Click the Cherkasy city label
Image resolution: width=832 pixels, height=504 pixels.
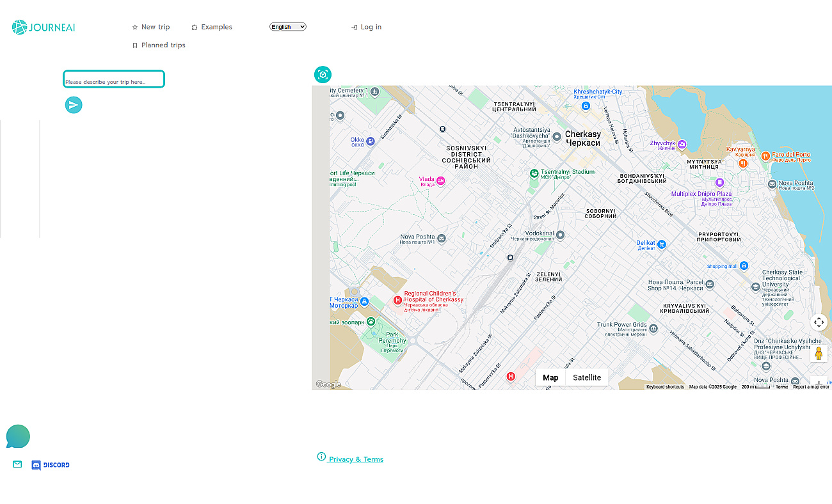click(x=583, y=138)
